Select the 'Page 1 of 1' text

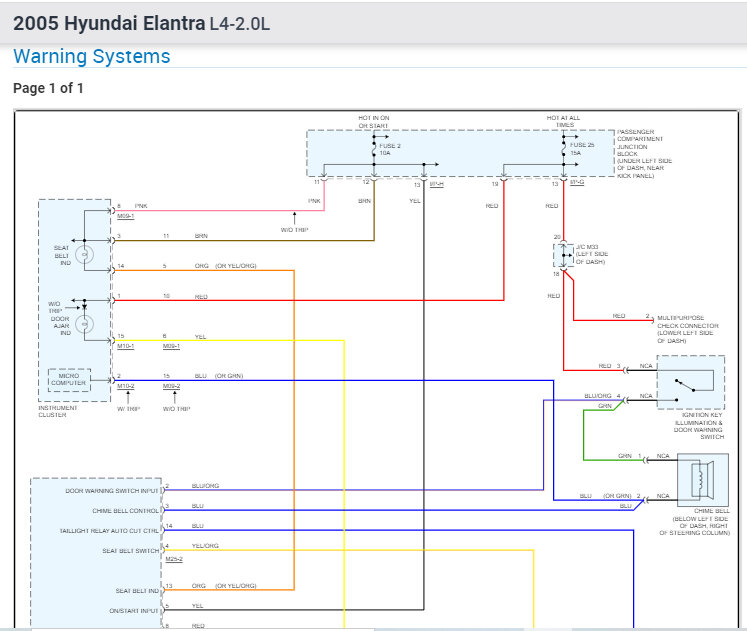[x=48, y=88]
